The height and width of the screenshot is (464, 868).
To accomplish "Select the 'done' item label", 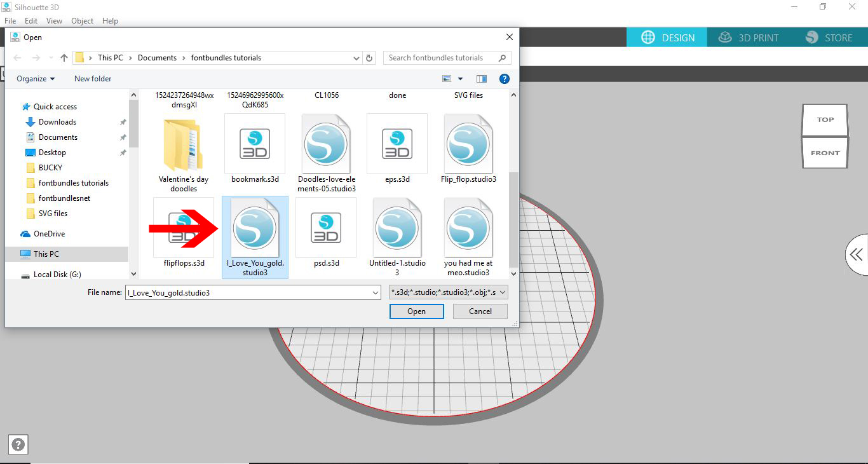I will [397, 95].
